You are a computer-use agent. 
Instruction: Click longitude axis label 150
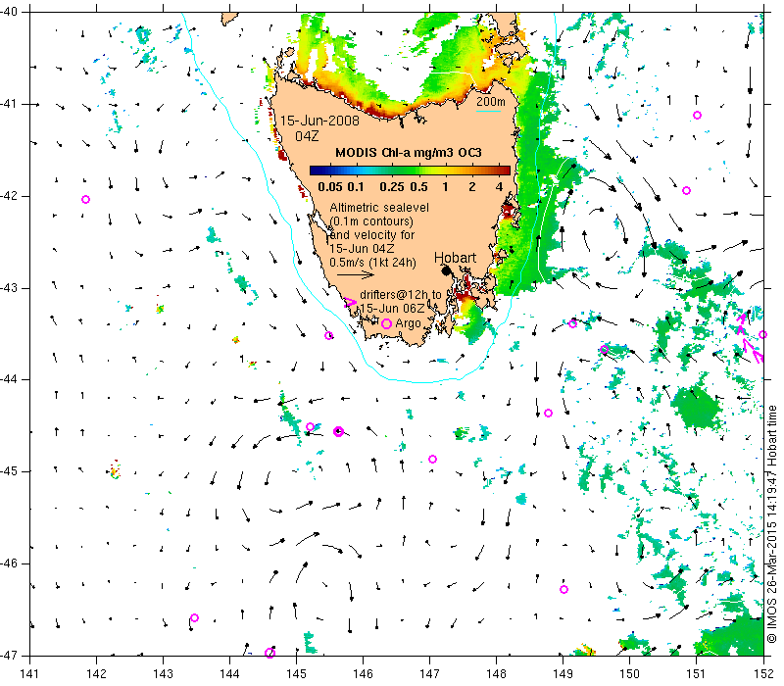pos(629,673)
